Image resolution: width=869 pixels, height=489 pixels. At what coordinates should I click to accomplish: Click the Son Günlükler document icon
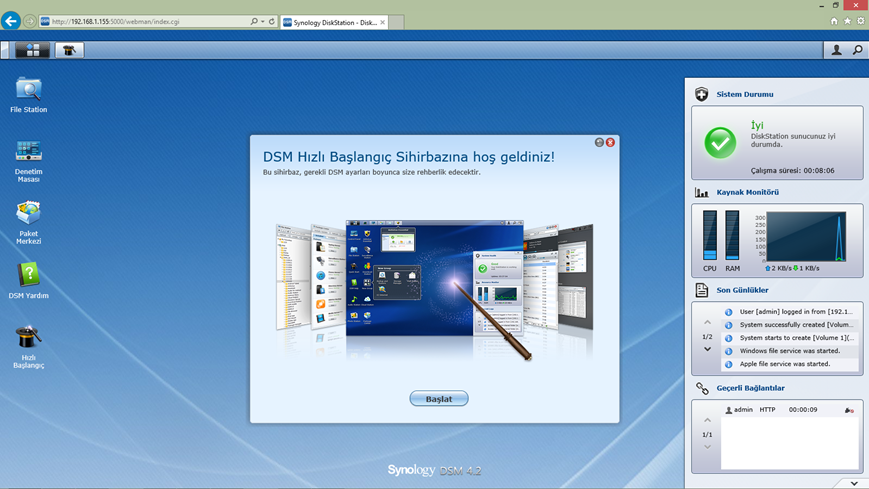tap(702, 290)
